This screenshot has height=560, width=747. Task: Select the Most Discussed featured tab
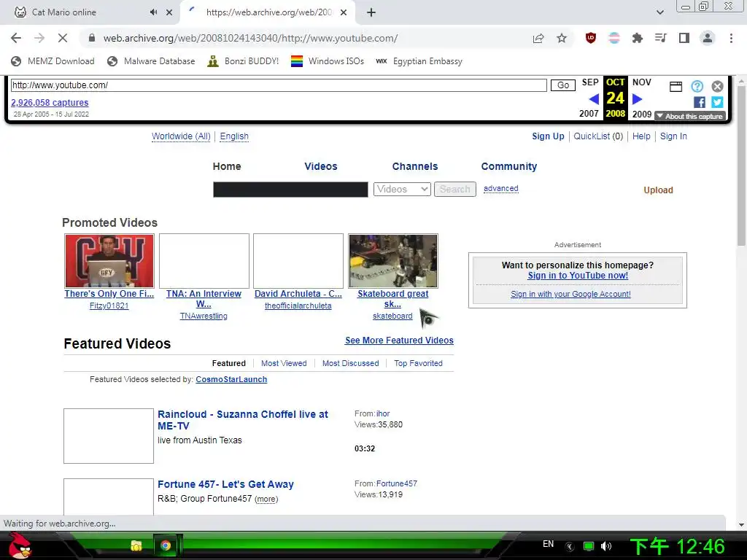point(351,363)
